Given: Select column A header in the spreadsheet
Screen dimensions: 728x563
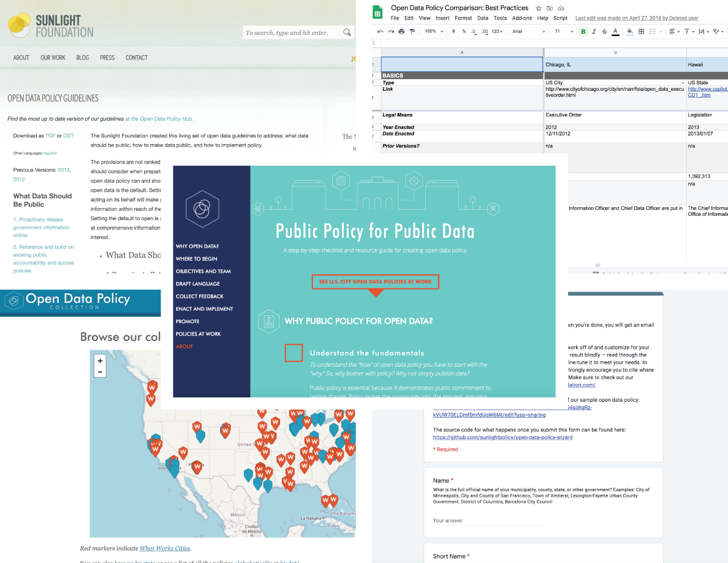Looking at the screenshot, I should 462,53.
